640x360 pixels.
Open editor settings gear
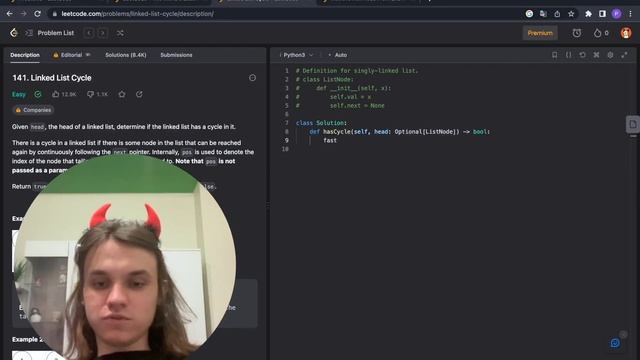tap(610, 55)
